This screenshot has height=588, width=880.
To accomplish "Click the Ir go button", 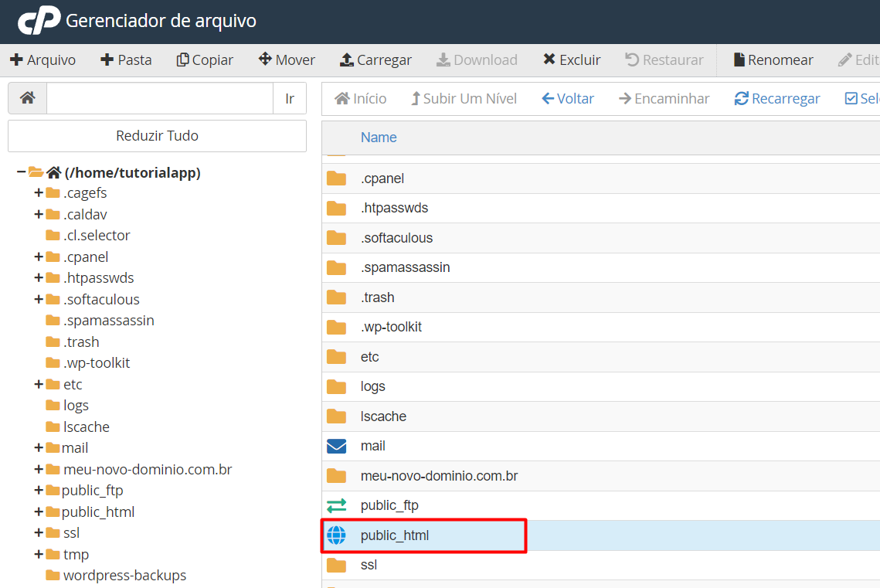I will (x=290, y=98).
